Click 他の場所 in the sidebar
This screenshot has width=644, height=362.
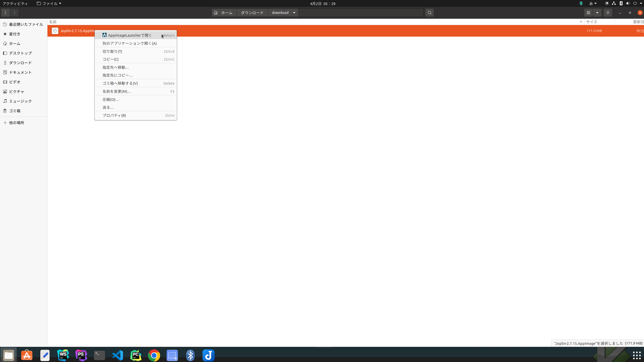tap(17, 123)
